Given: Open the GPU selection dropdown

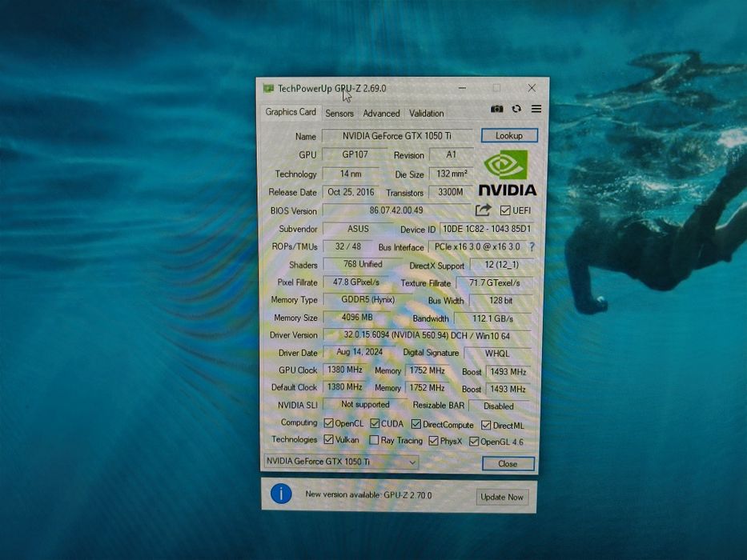Looking at the screenshot, I should click(341, 462).
